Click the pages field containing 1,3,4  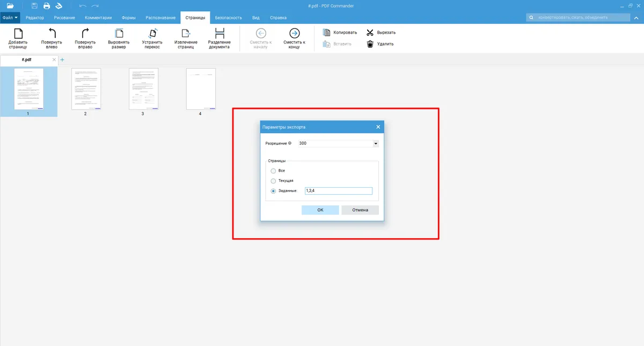[x=338, y=191]
